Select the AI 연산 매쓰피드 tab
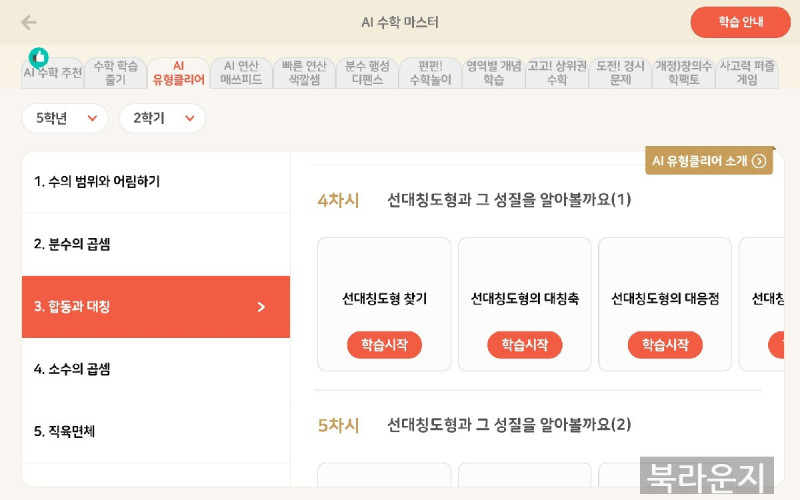The image size is (800, 500). coord(241,73)
